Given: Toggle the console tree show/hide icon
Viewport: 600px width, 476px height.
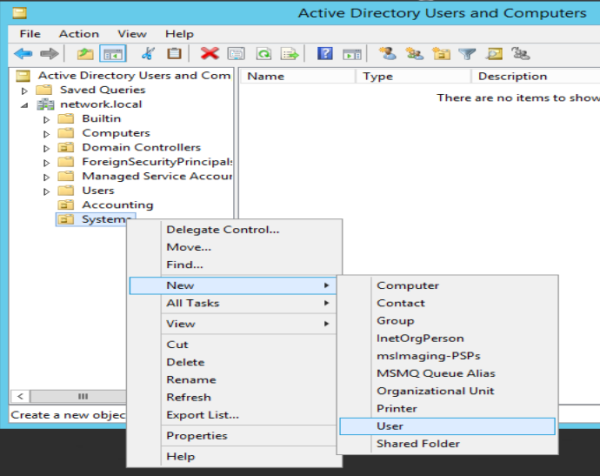Looking at the screenshot, I should (x=113, y=54).
